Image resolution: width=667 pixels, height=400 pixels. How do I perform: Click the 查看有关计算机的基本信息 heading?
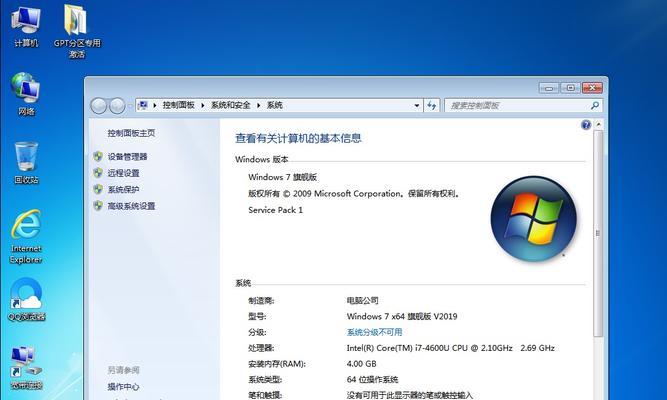click(x=298, y=138)
